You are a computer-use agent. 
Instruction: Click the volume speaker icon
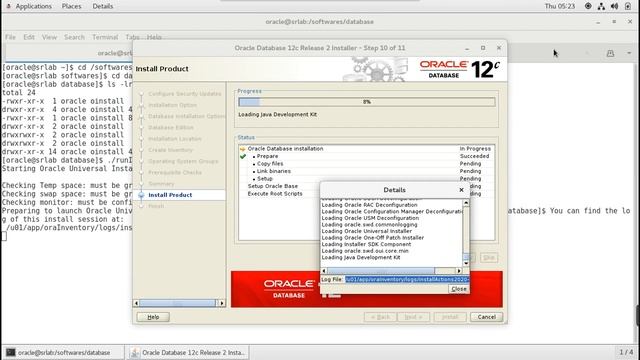click(614, 6)
